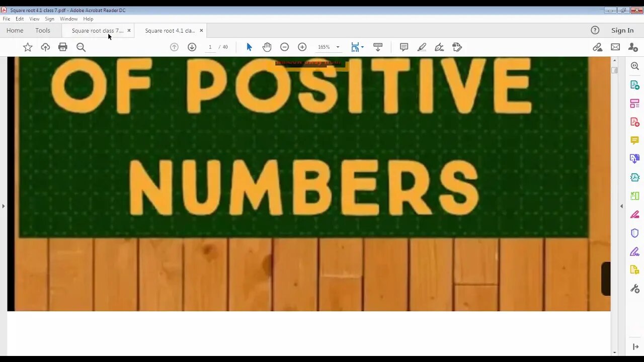644x362 pixels.
Task: Collapse the right tools pane arrow
Action: point(621,206)
